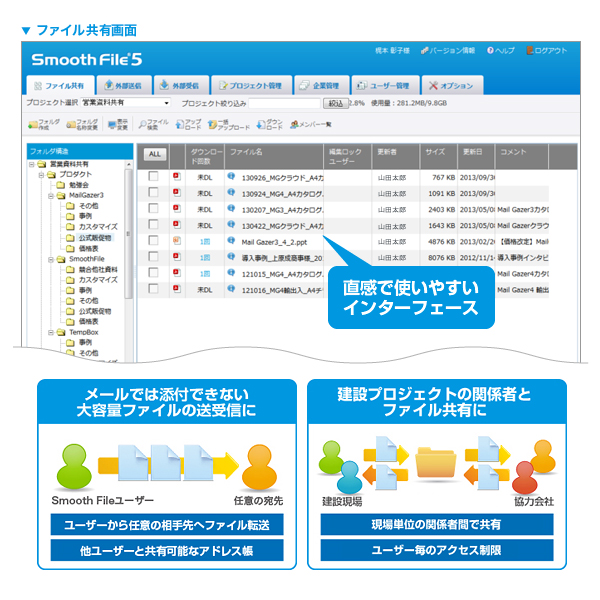Click the プロジェクト絞り込み filter text field
The width and height of the screenshot is (600, 600).
284,103
